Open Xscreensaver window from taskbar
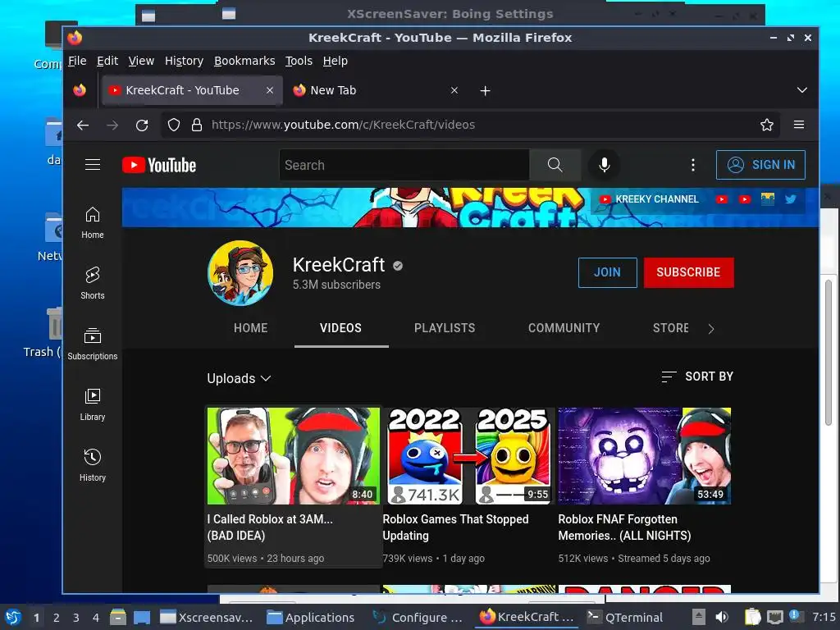This screenshot has width=840, height=630. coord(207,617)
